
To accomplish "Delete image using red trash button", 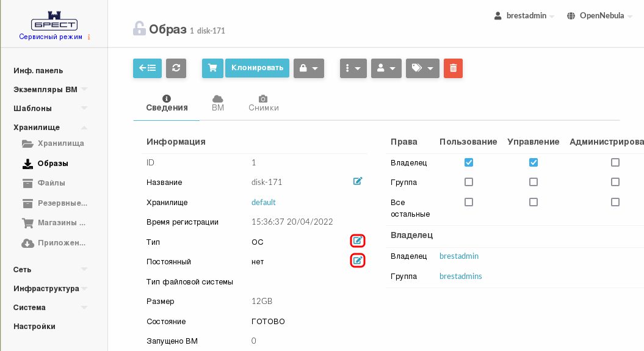I will 453,68.
